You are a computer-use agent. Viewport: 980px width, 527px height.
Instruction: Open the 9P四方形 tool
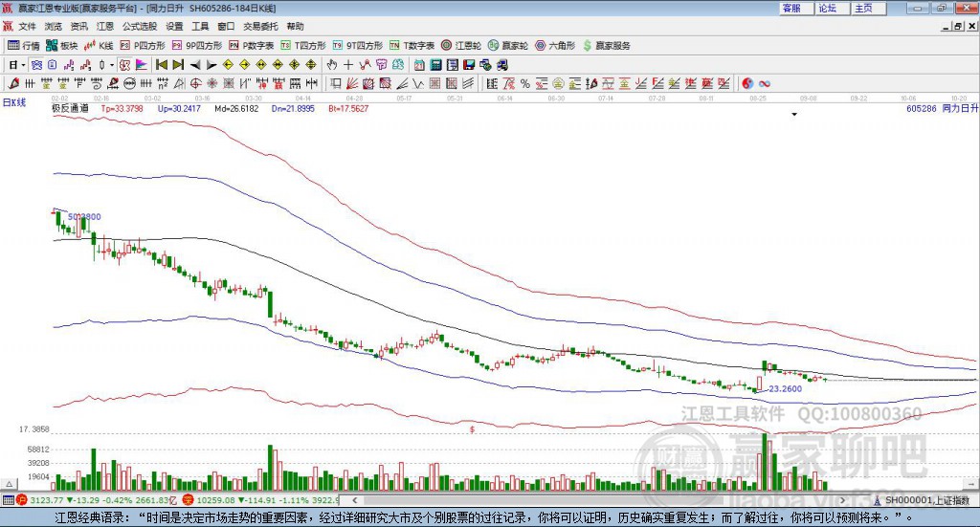pos(197,46)
